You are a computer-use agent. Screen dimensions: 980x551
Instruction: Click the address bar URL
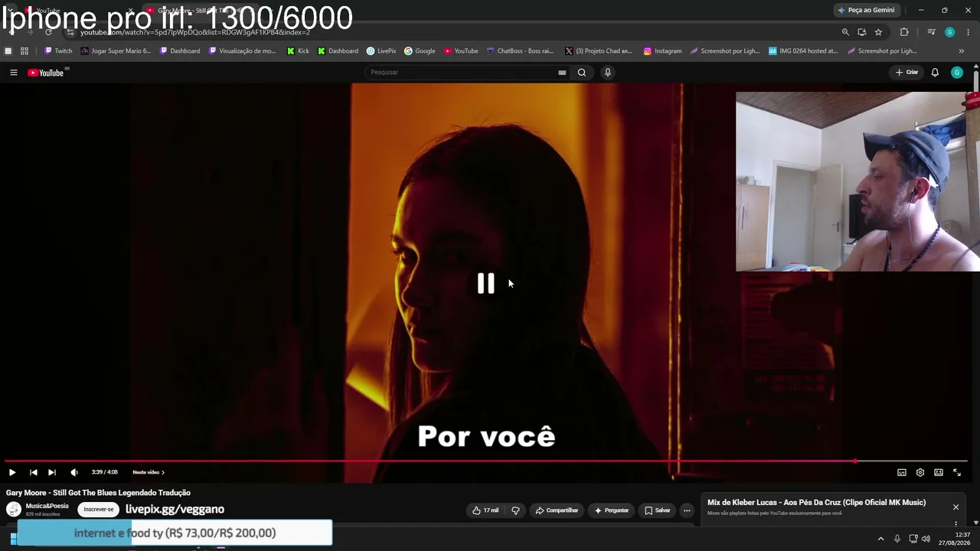coord(195,32)
